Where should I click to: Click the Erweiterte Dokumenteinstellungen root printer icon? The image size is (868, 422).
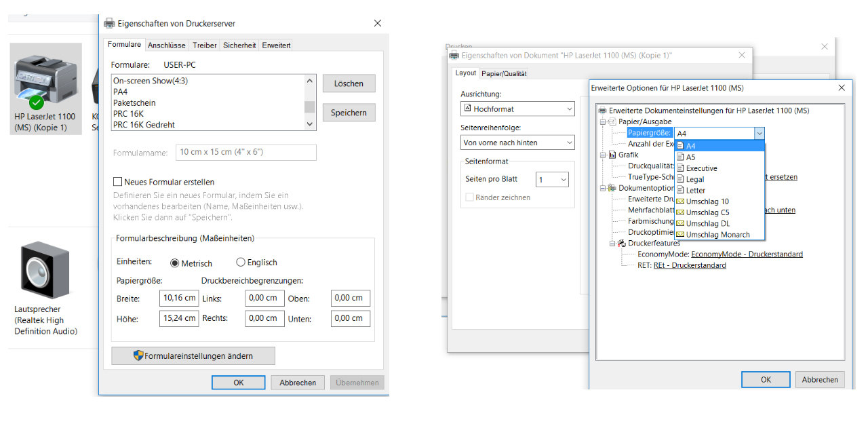click(602, 111)
